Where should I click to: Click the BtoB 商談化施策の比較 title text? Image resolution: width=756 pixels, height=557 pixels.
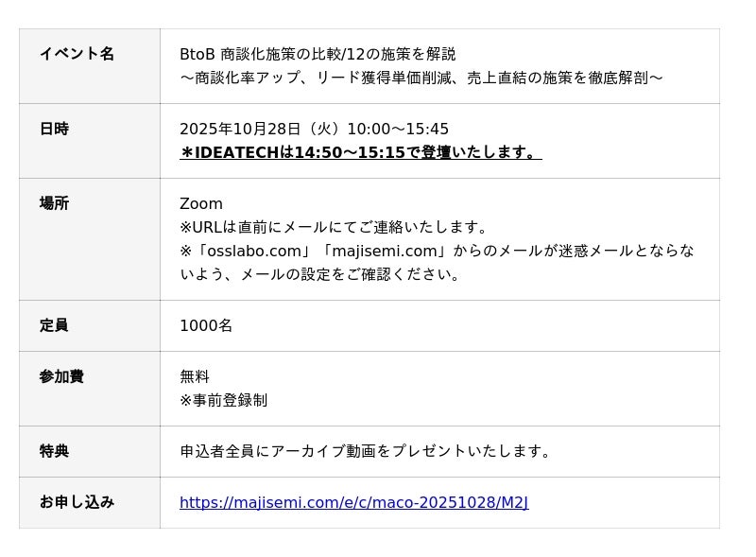(x=318, y=54)
